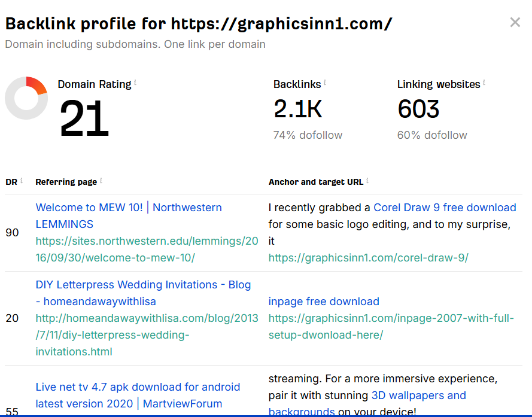Click the DR column header
This screenshot has width=532, height=417.
pyautogui.click(x=11, y=182)
